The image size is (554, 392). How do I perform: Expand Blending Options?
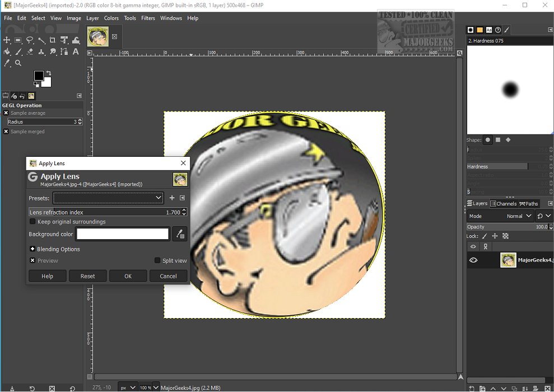[32, 249]
